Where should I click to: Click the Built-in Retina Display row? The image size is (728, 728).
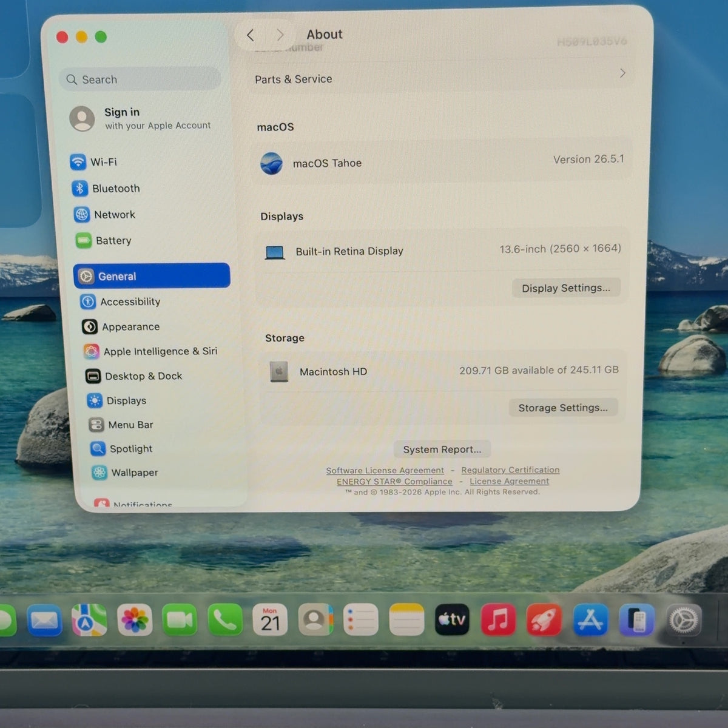pos(443,250)
